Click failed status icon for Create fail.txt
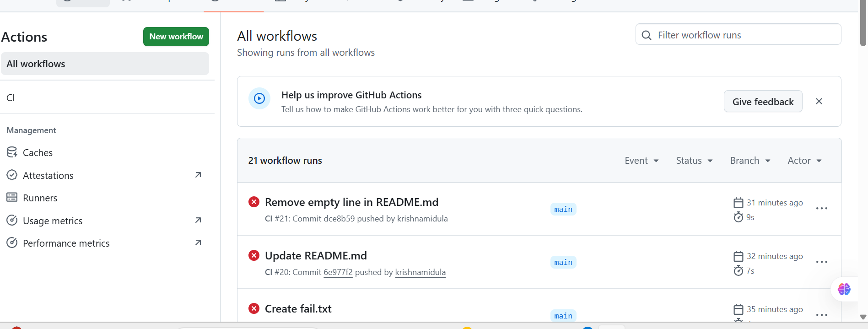Screen dimensions: 868x329 pyautogui.click(x=254, y=308)
